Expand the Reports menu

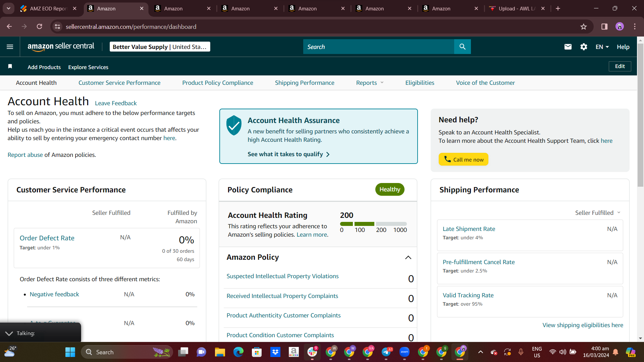[x=370, y=83]
